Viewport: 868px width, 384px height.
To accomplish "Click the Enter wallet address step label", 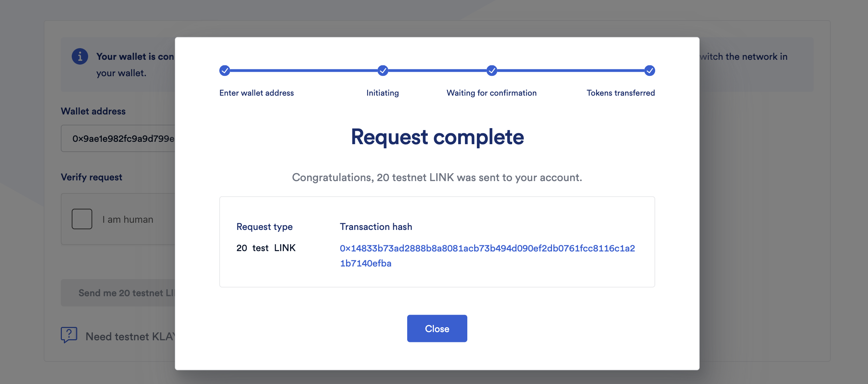I will tap(257, 93).
